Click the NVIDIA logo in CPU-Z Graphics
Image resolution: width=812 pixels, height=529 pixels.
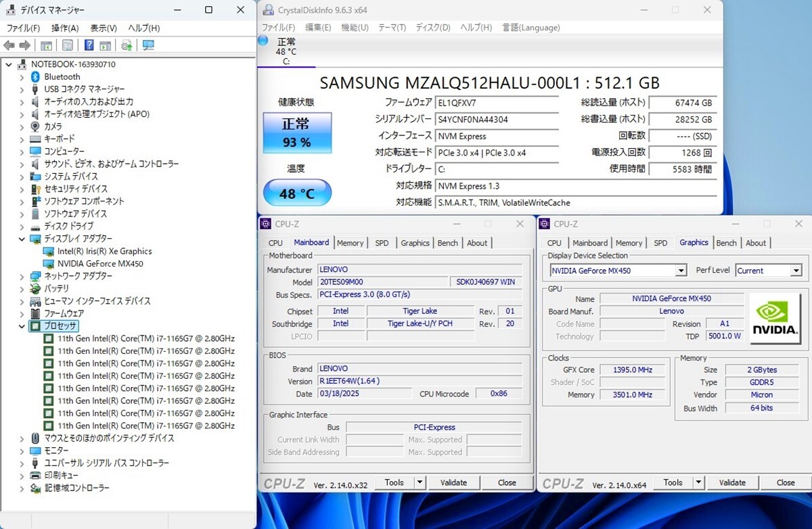(775, 320)
